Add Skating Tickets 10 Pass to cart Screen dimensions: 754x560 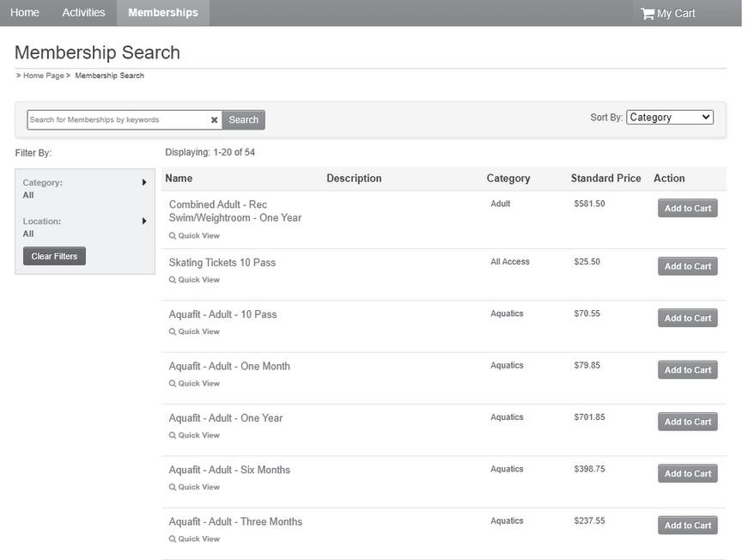[687, 266]
